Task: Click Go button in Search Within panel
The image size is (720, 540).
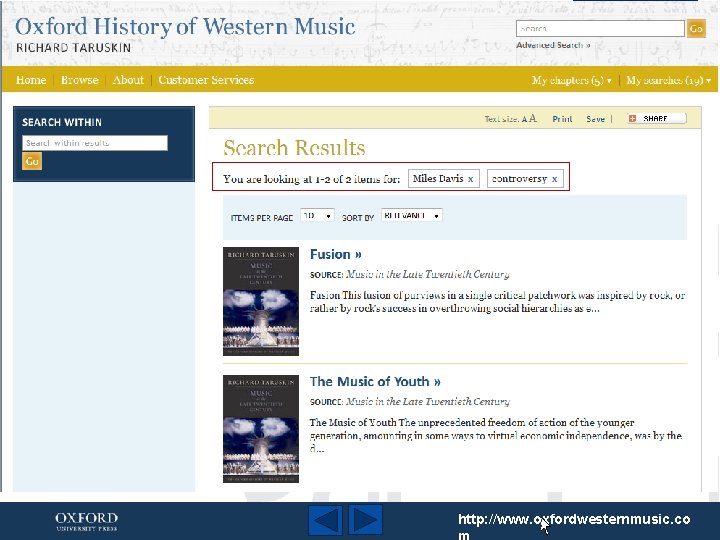Action: pos(32,161)
